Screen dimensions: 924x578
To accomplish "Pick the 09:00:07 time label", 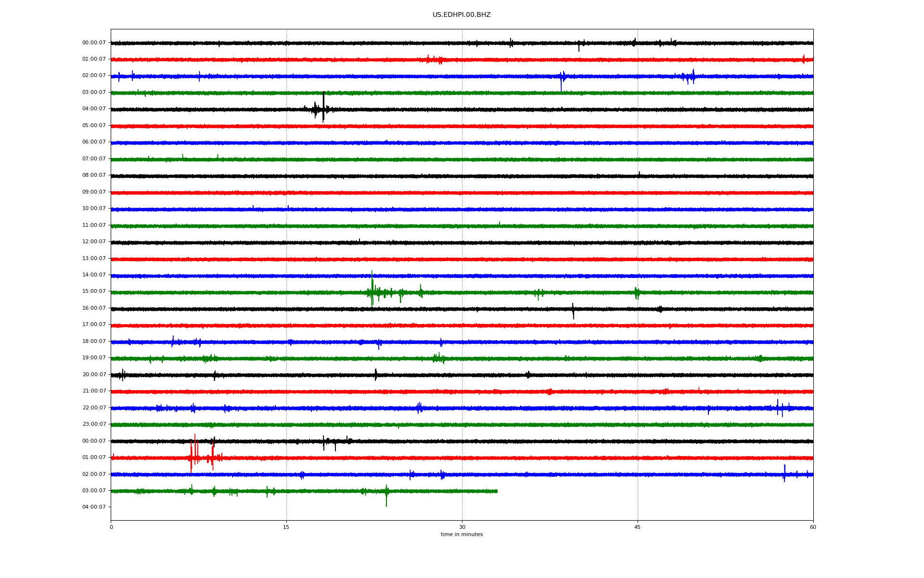I will [x=94, y=192].
